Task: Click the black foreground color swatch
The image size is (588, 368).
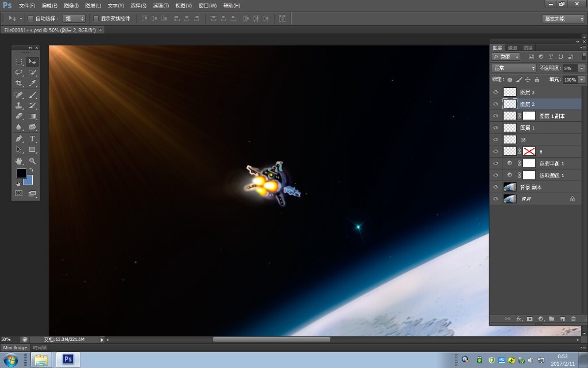Action: click(20, 172)
